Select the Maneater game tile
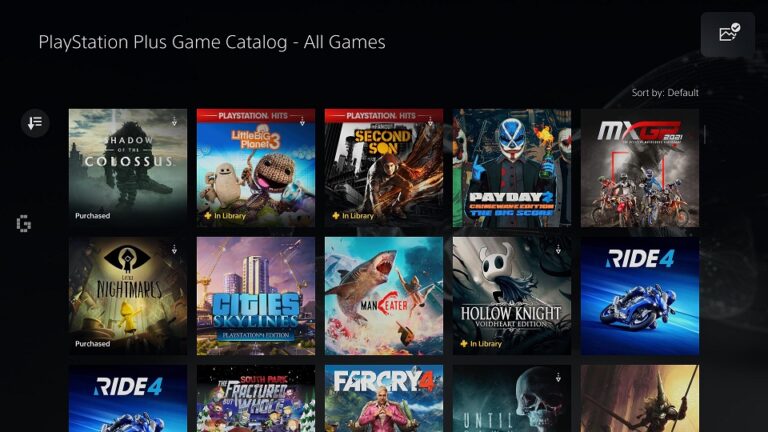Screen dimensions: 768x432 point(384,296)
